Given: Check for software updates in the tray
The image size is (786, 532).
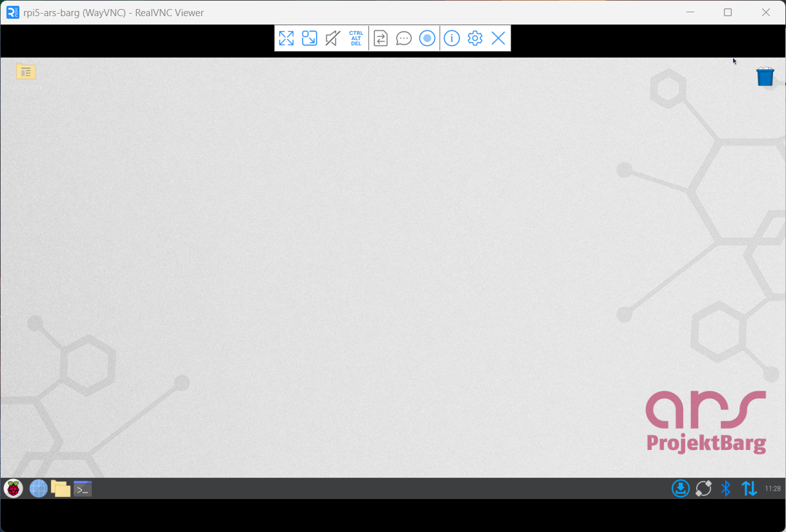Looking at the screenshot, I should pyautogui.click(x=681, y=489).
